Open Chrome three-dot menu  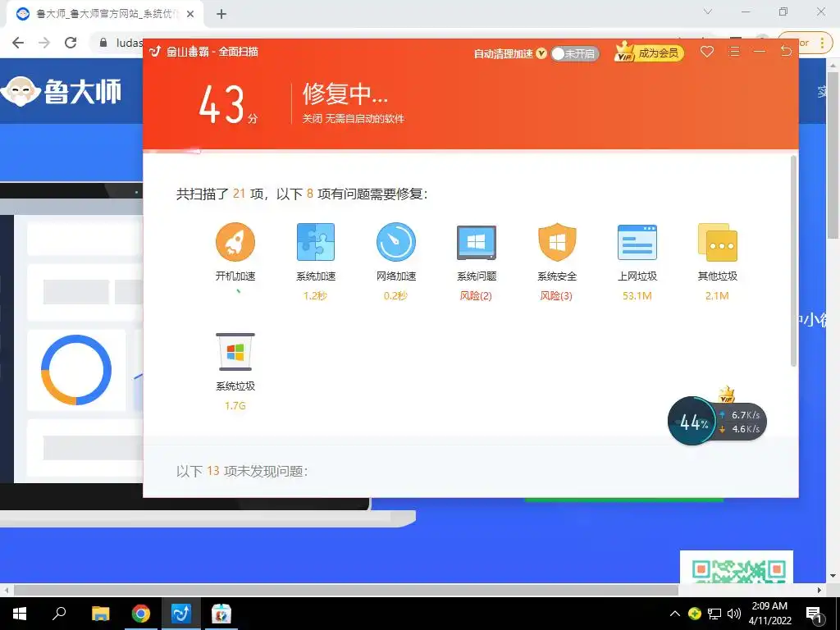(822, 43)
